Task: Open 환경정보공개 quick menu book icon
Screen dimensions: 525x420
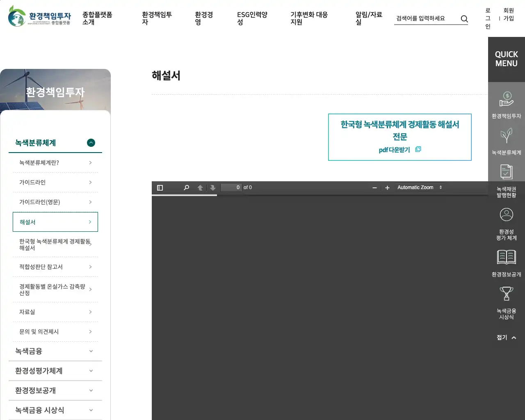Action: [506, 258]
